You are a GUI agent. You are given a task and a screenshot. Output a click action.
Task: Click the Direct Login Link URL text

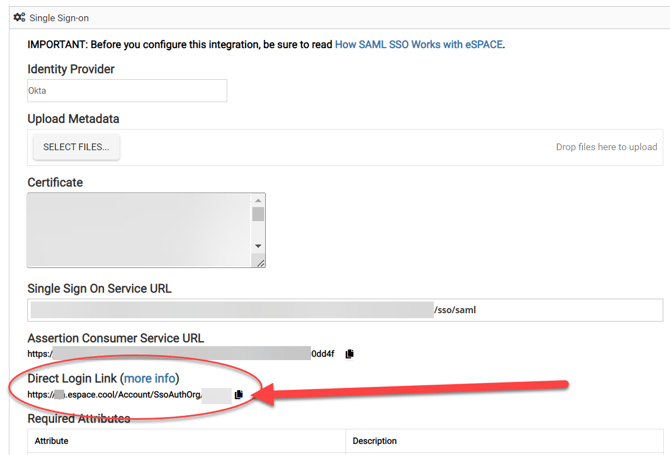tap(115, 395)
